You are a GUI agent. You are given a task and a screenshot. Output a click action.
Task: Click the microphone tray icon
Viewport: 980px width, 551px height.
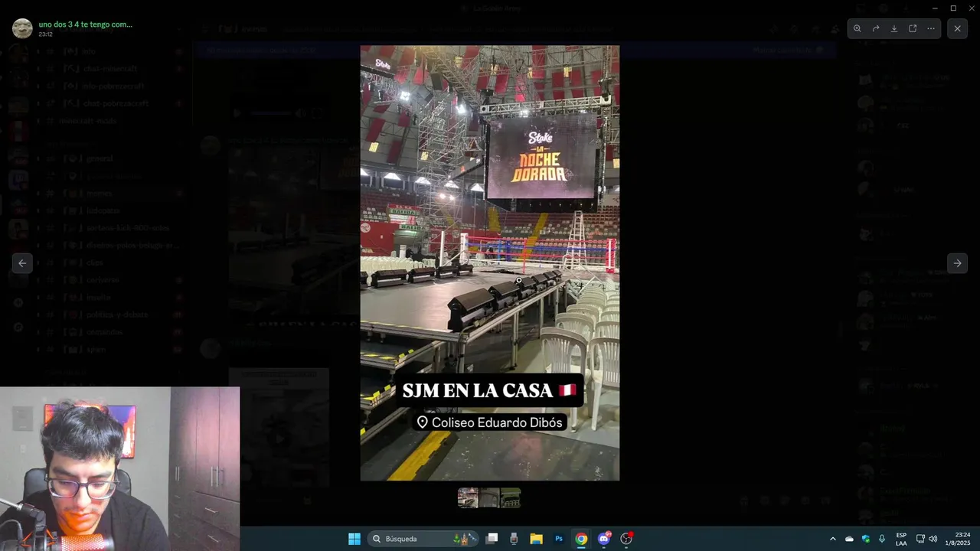pos(882,539)
